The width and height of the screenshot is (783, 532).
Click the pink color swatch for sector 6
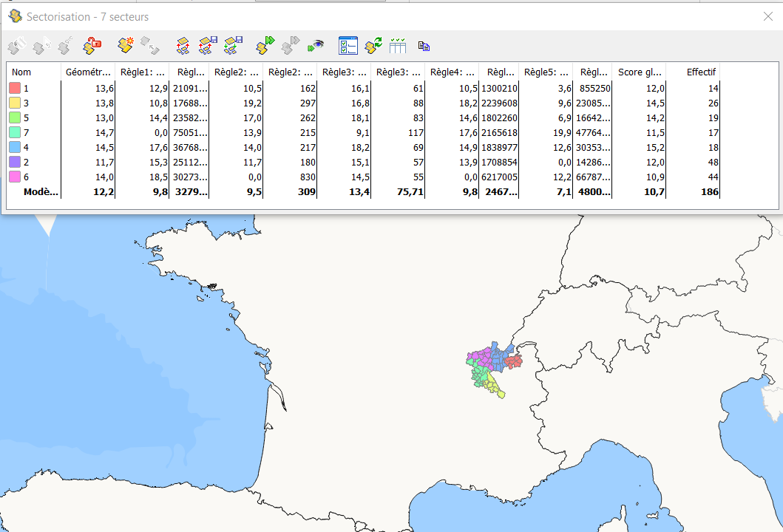(15, 177)
